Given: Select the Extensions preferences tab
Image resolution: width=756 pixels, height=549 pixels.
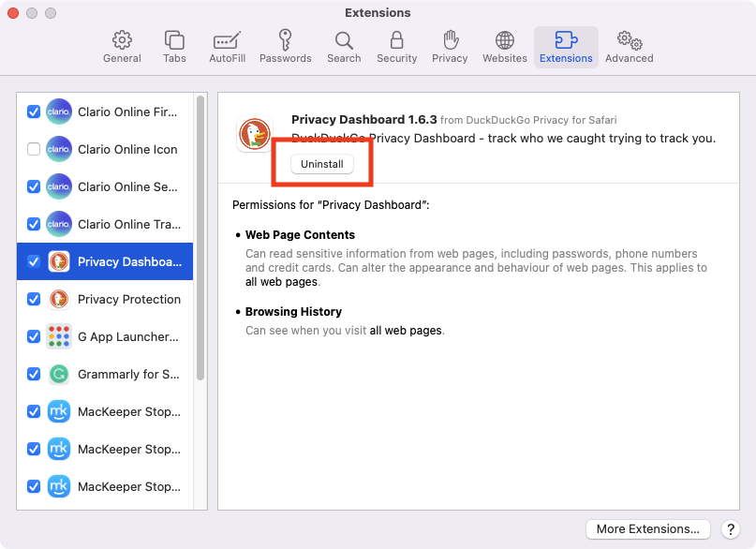Looking at the screenshot, I should click(566, 47).
